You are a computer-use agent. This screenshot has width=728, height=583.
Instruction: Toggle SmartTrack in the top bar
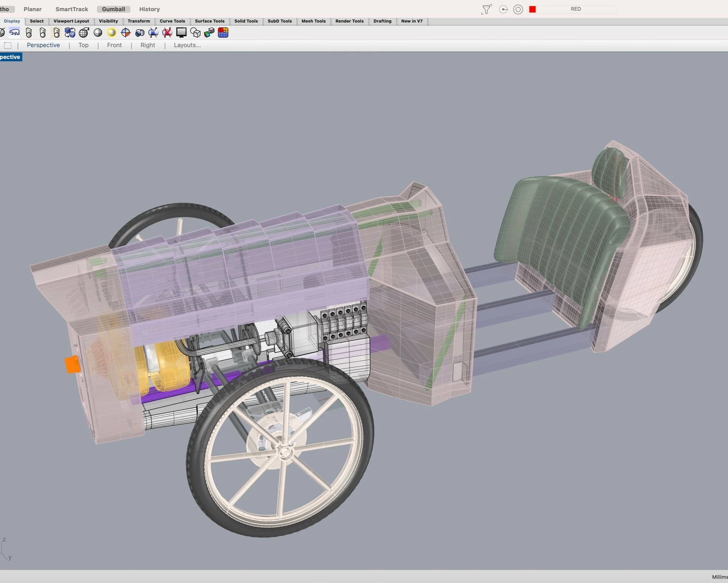pos(72,9)
